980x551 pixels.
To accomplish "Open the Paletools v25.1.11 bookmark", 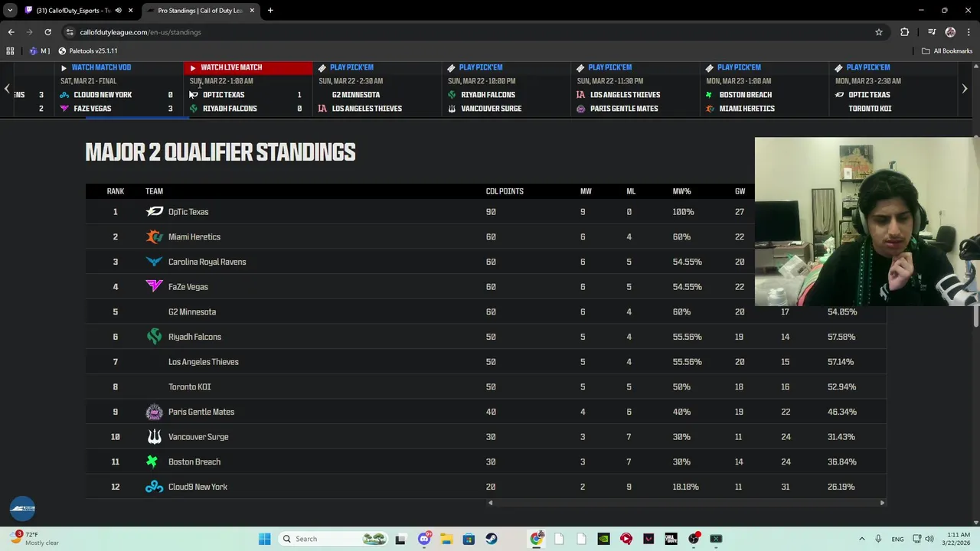I will tap(87, 51).
